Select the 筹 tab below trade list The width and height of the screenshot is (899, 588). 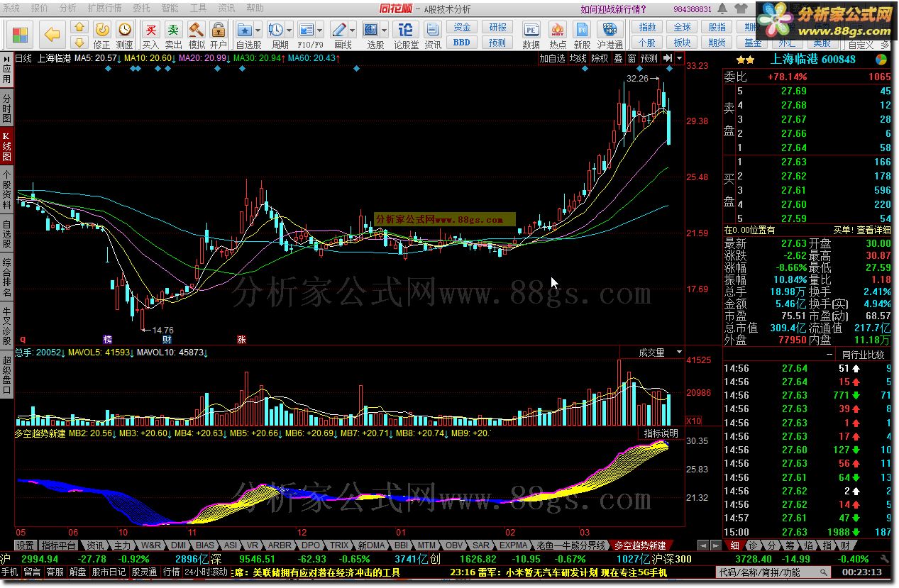click(x=790, y=545)
